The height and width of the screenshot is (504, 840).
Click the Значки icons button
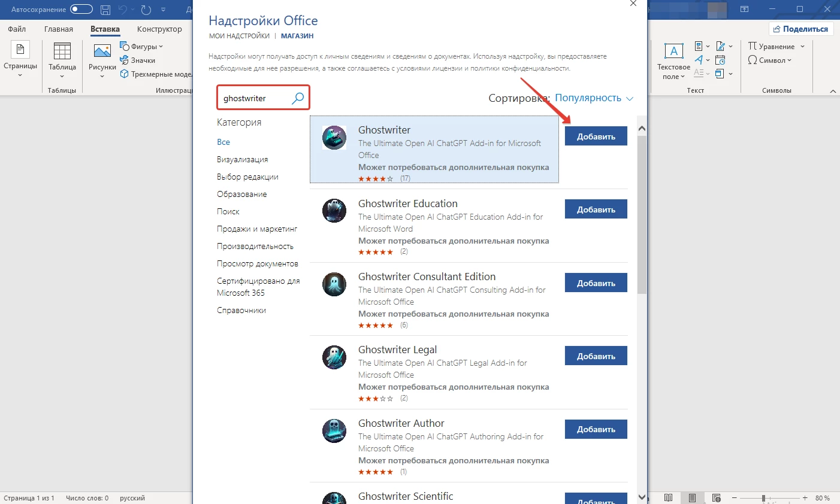pos(138,60)
